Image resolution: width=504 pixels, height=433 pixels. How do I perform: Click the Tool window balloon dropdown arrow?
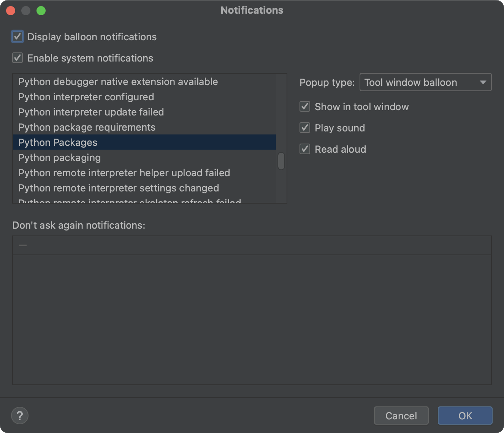coord(483,82)
